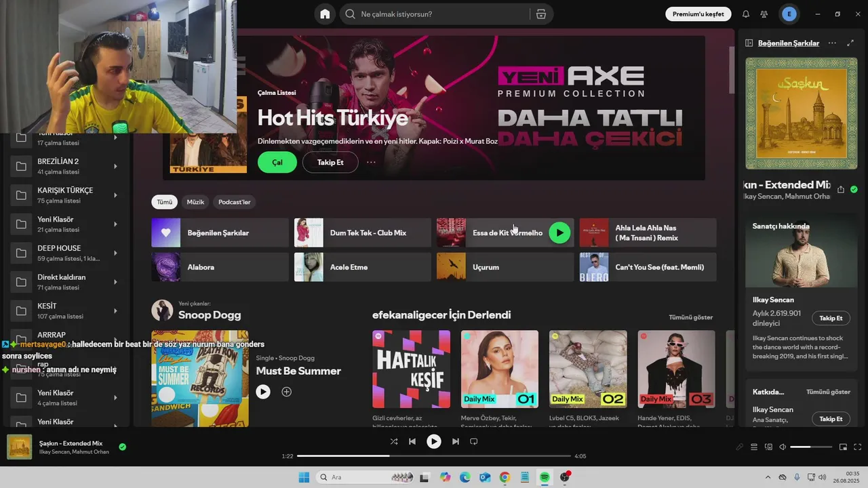Image resolution: width=868 pixels, height=488 pixels.
Task: Open more options dots for Hot Hits Türkiye
Action: point(371,162)
